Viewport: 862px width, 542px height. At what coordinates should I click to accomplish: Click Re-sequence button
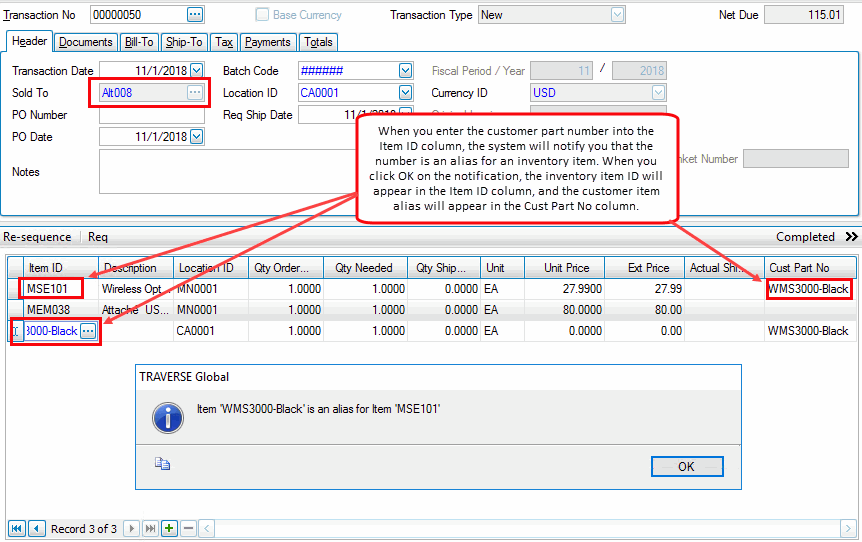click(x=37, y=237)
